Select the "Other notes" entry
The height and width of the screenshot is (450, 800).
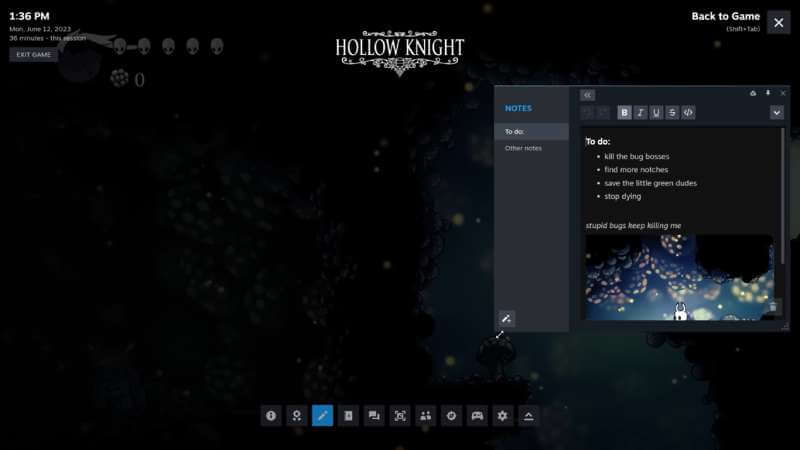click(x=523, y=148)
